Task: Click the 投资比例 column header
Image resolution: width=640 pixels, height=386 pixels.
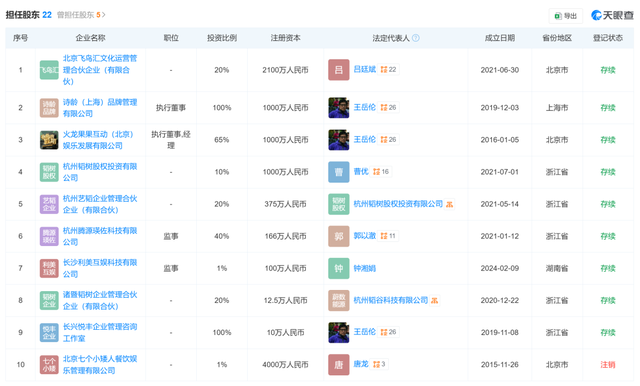Action: pos(222,38)
